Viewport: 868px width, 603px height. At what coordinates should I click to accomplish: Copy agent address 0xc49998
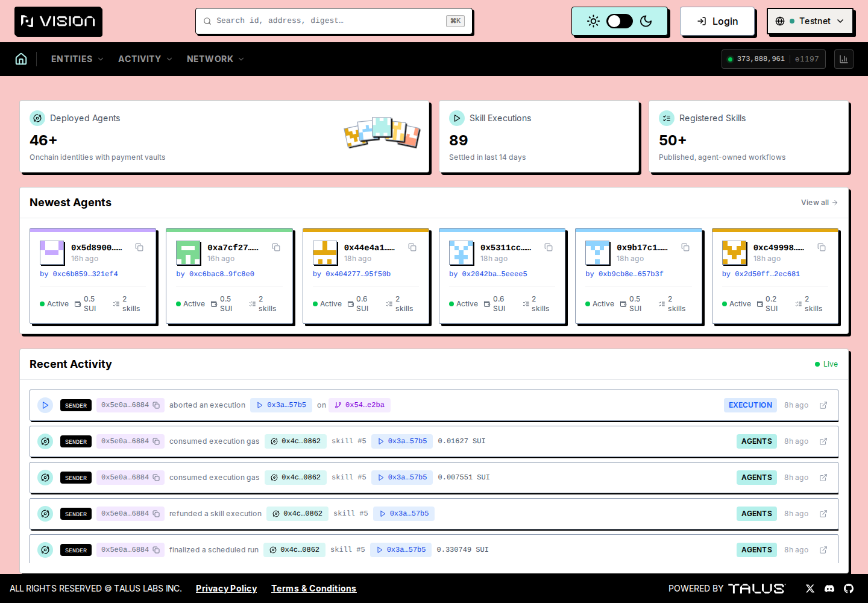pyautogui.click(x=822, y=247)
